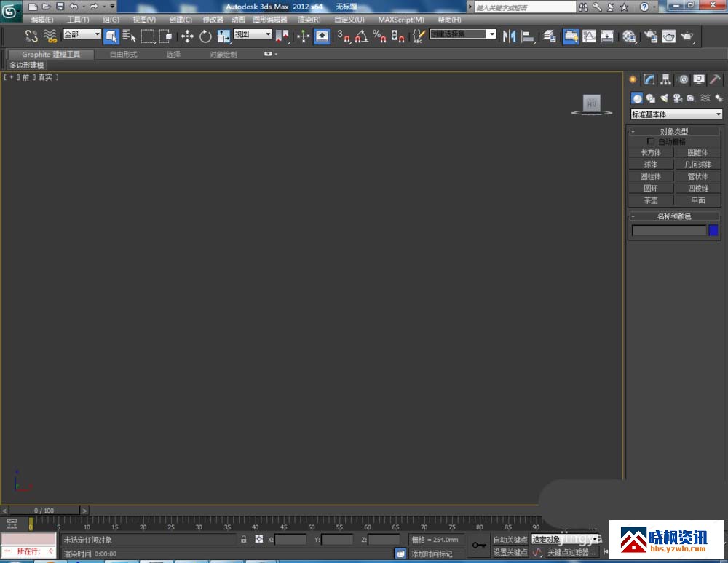Toggle the Spinner Snap button
This screenshot has height=563, width=728.
pos(397,36)
